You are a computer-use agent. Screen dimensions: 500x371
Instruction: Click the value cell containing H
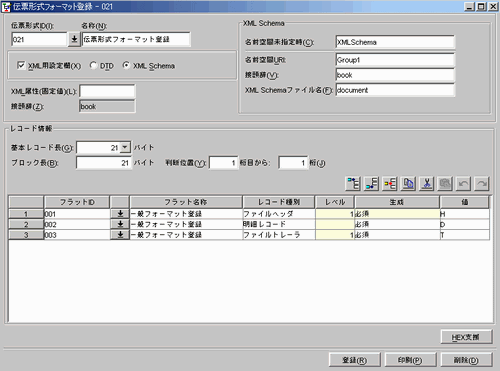[465, 214]
